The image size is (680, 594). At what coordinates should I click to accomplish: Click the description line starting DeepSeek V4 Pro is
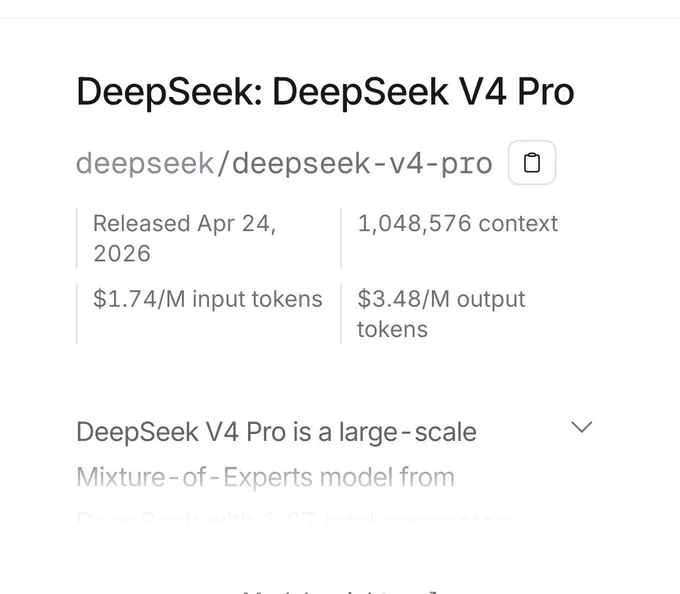pyautogui.click(x=276, y=432)
